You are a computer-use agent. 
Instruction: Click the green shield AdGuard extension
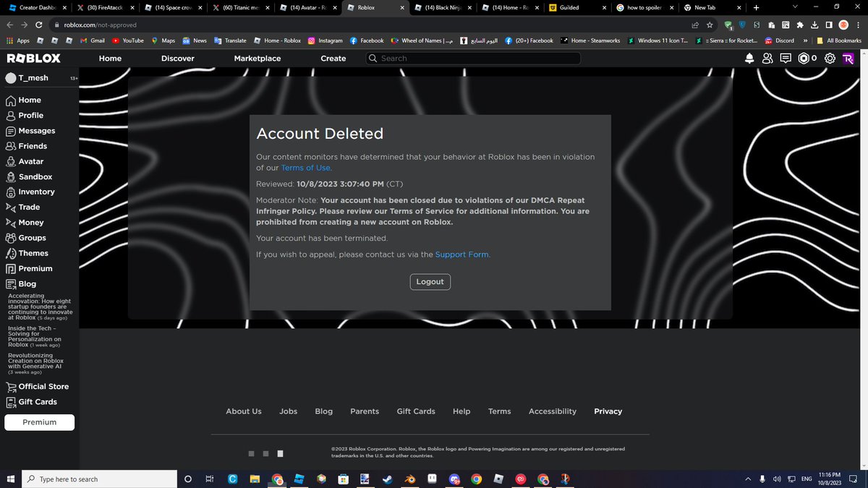click(729, 25)
